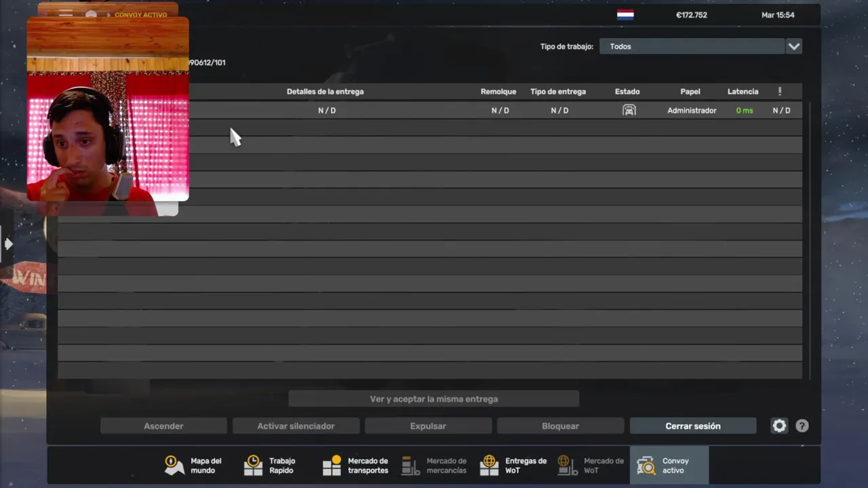Click N / D under Tipo de entrega
This screenshot has height=488, width=868.
[x=559, y=110]
